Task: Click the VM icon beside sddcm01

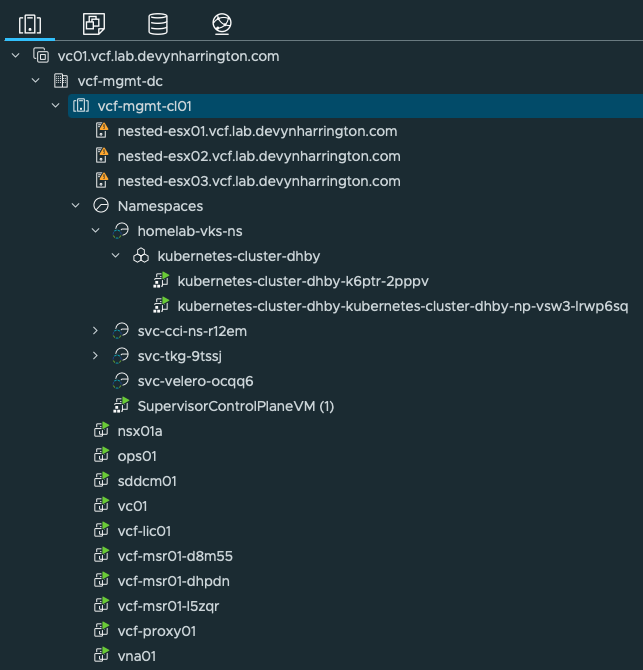Action: pyautogui.click(x=101, y=480)
